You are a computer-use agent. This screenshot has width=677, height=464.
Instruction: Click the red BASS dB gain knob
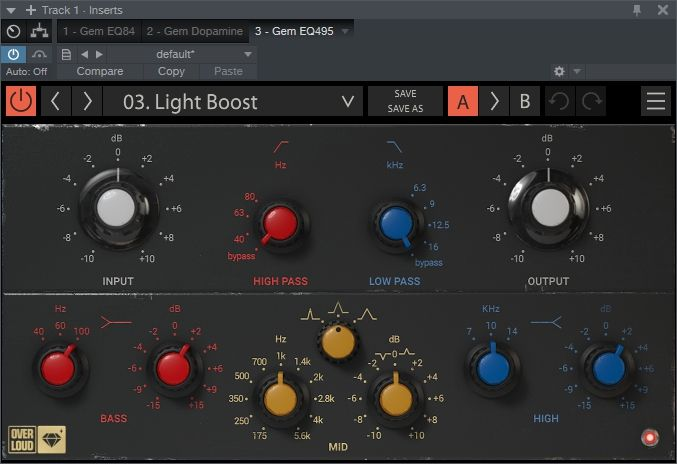174,369
